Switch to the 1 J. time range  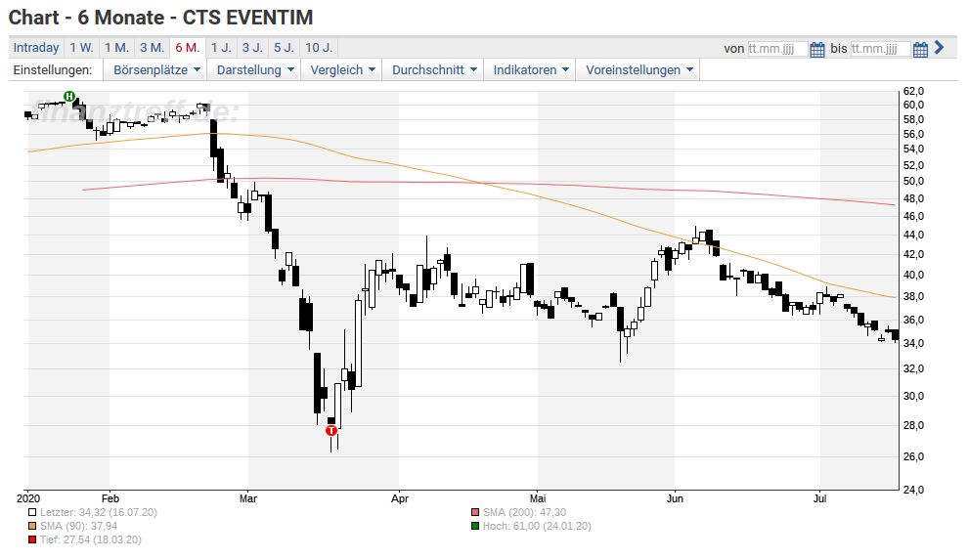click(221, 48)
